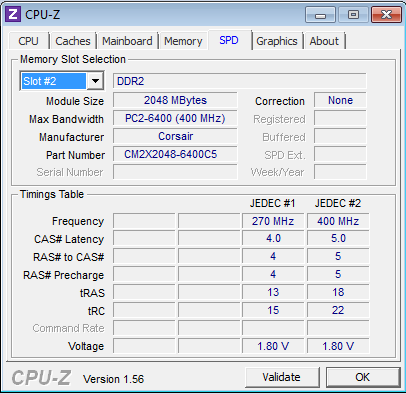Click the DDR2 memory type field
This screenshot has width=406, height=394.
[x=240, y=81]
